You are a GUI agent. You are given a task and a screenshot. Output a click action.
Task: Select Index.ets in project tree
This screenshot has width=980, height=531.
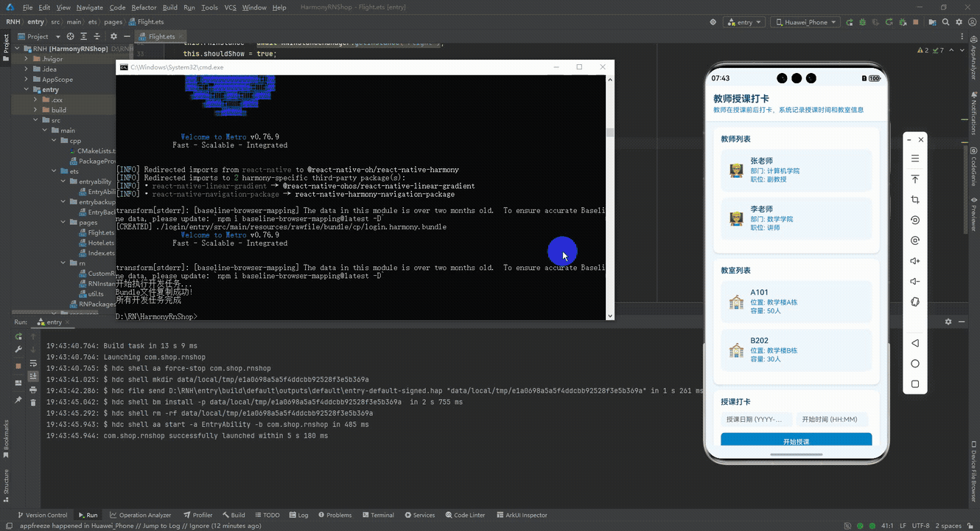(x=101, y=253)
